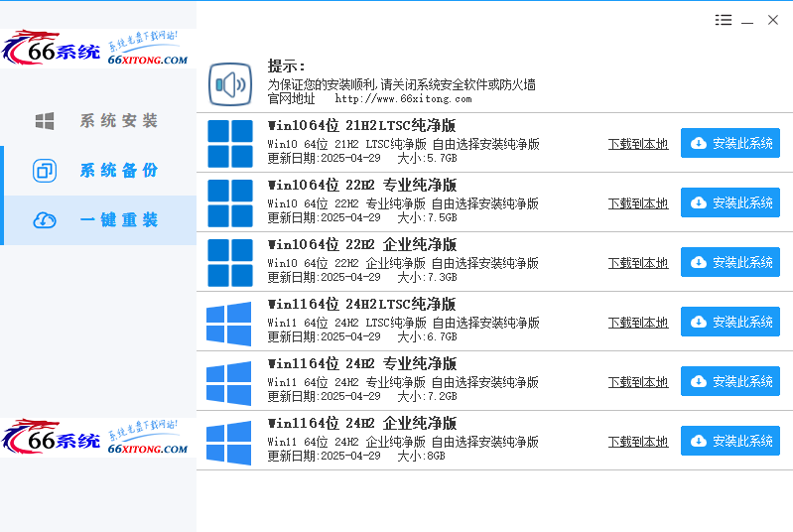This screenshot has width=793, height=532.
Task: Install Win10 22H2 企业纯净版 with 安装此系统
Action: tap(730, 262)
